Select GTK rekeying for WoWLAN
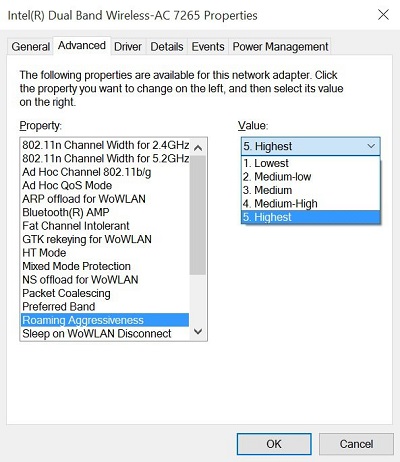Image resolution: width=400 pixels, height=462 pixels. point(105,239)
